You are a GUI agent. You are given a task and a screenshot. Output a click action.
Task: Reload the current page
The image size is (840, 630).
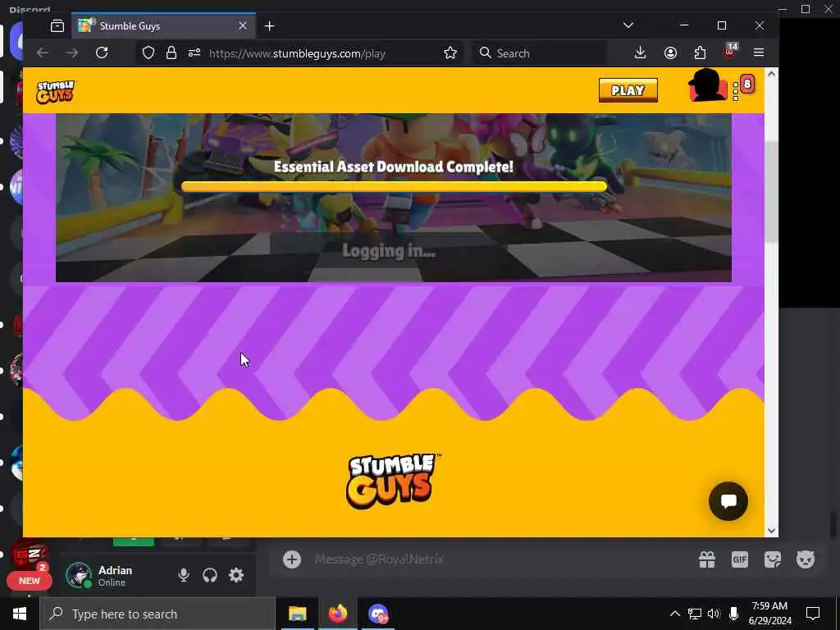[x=102, y=53]
